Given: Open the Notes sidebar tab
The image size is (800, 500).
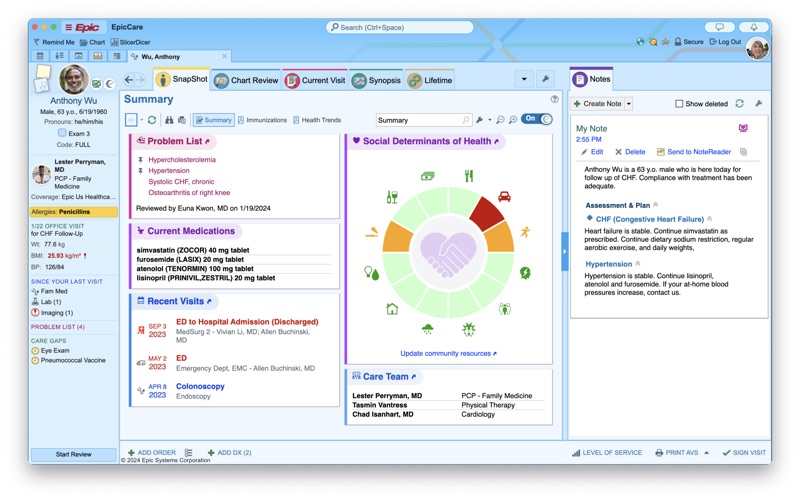Looking at the screenshot, I should pyautogui.click(x=592, y=79).
